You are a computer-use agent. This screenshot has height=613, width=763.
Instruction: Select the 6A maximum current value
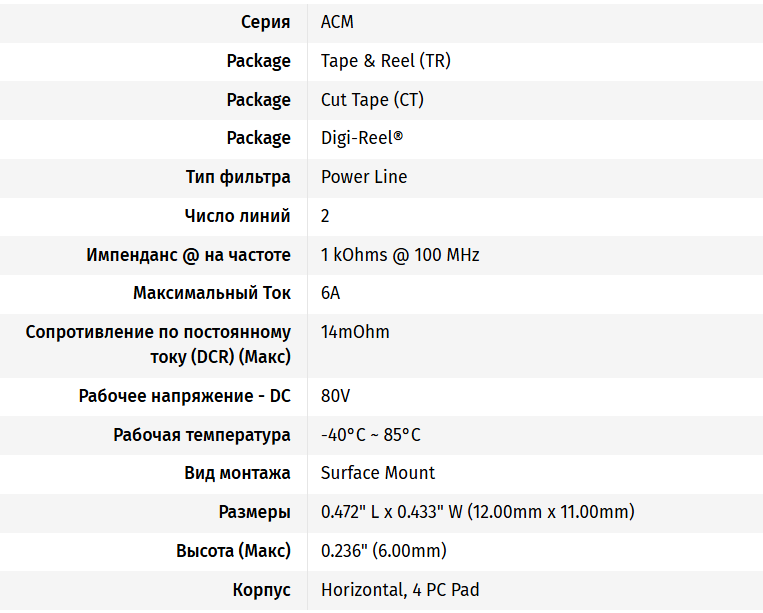tap(331, 294)
